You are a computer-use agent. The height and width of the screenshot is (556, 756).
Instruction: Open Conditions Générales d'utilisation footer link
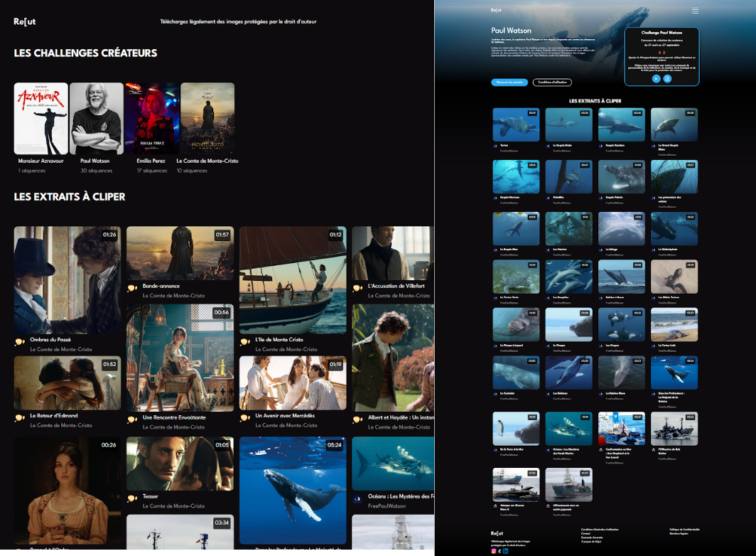(x=599, y=530)
